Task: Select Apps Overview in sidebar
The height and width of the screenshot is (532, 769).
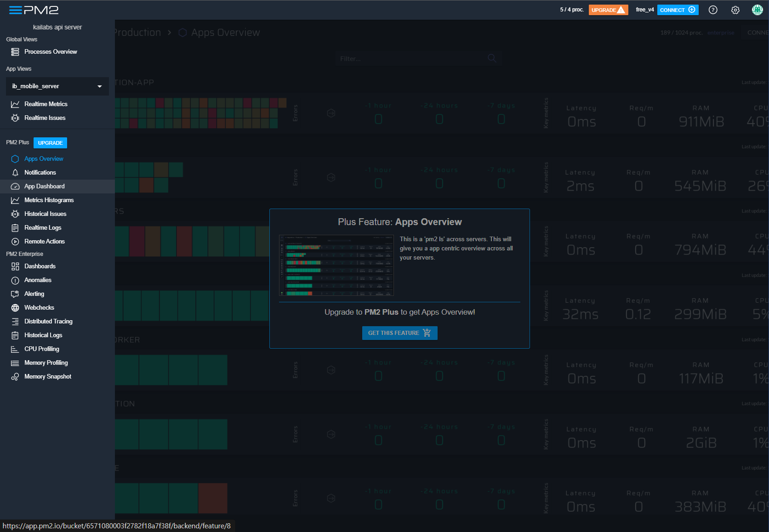Action: [x=57, y=159]
